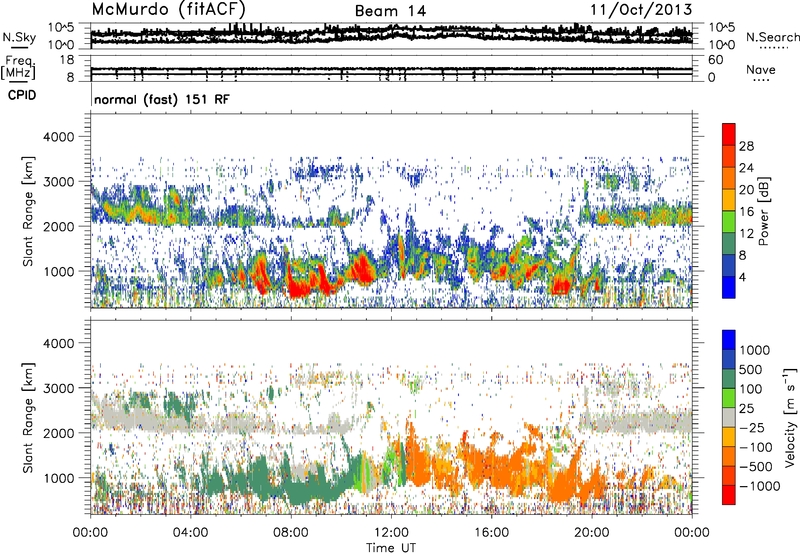
Task: Click the frequency trace panel
Action: coord(391,69)
